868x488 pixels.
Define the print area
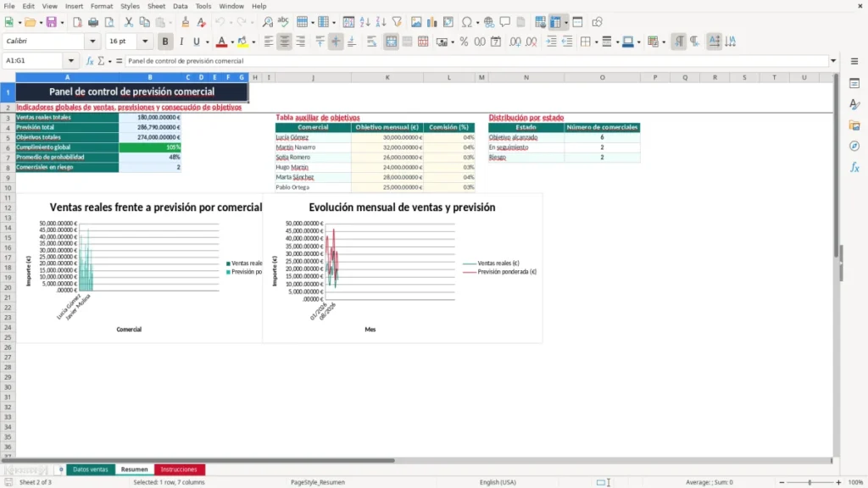(540, 22)
